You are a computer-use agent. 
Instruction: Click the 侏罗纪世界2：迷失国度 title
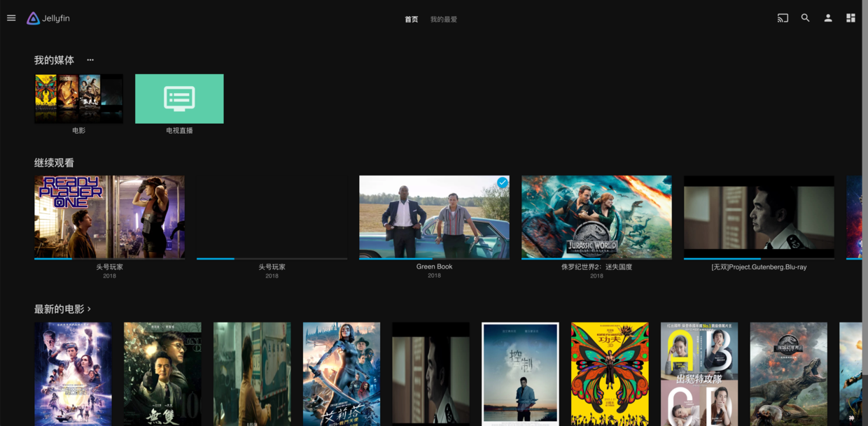coord(596,267)
